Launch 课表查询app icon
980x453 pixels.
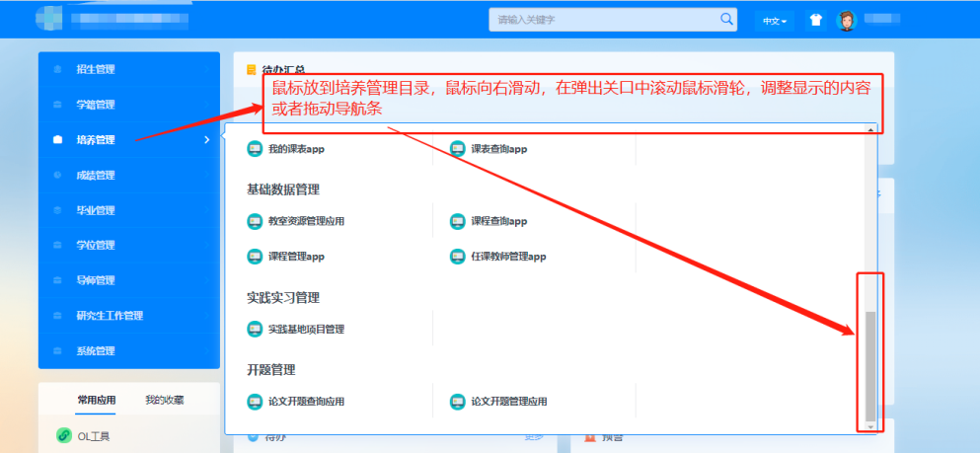tap(457, 148)
